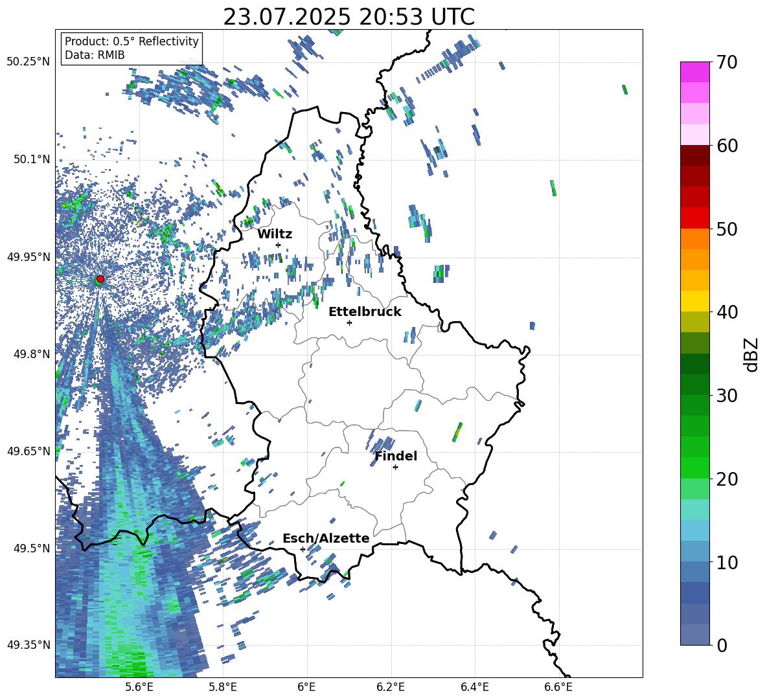Click the 50 value on the colorbar scale
The image size is (767, 700).
[x=727, y=229]
